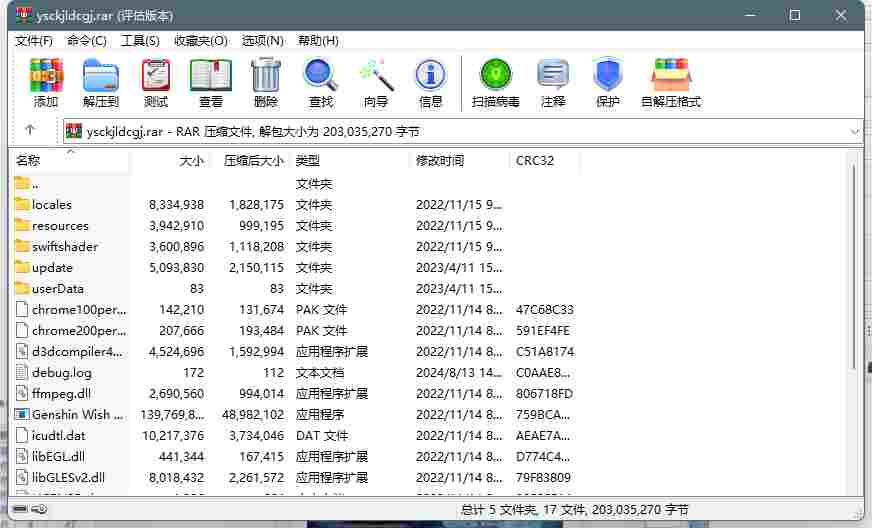Select the d3dcompiler4... file name
This screenshot has width=872, height=528.
point(77,351)
